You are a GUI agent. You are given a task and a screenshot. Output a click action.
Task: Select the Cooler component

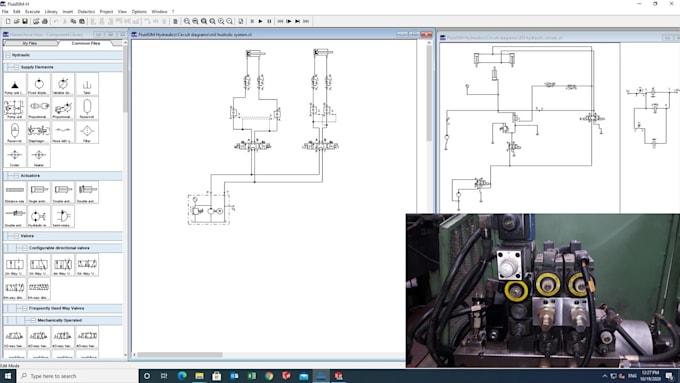click(15, 156)
